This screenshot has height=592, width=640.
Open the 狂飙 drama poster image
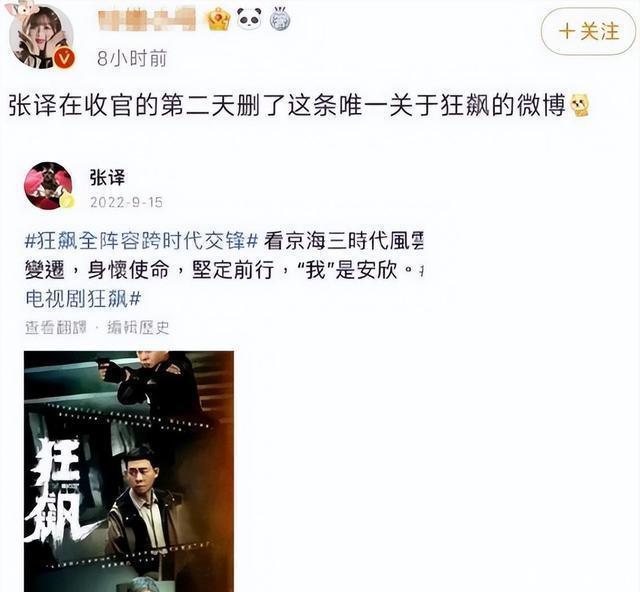pos(129,472)
